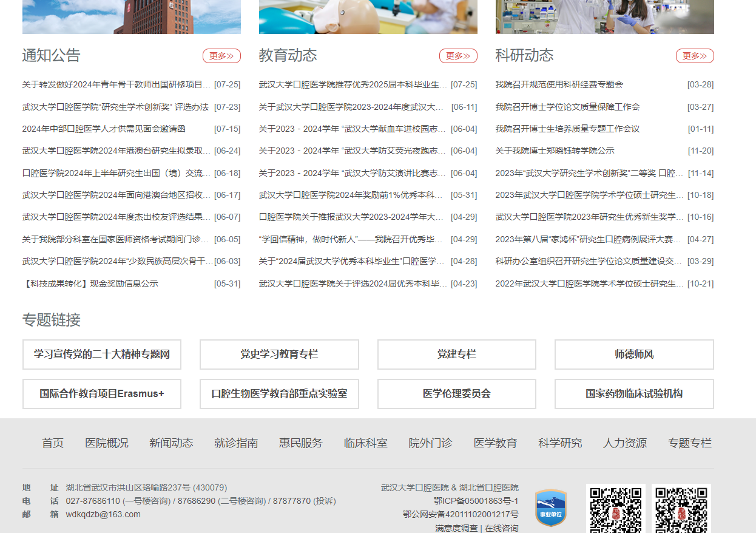Click the laboratory photo above 科研动态
This screenshot has height=533, width=756.
605,16
